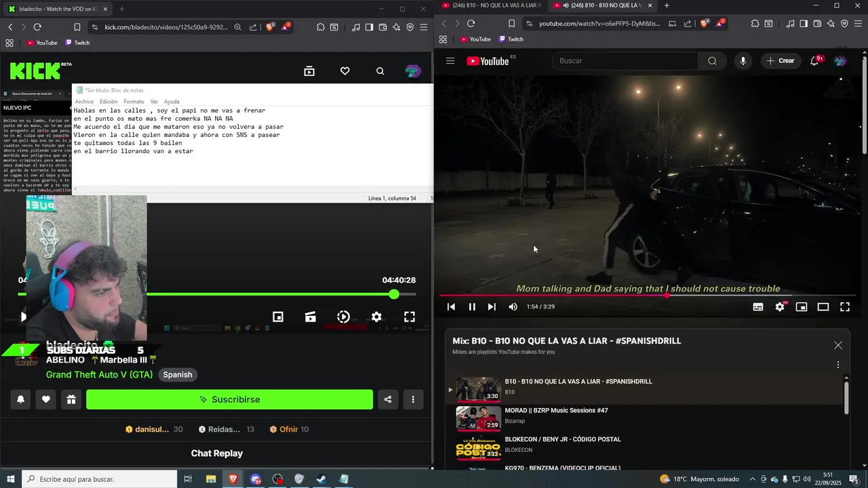Skip to next video in YouTube player

[x=492, y=307]
